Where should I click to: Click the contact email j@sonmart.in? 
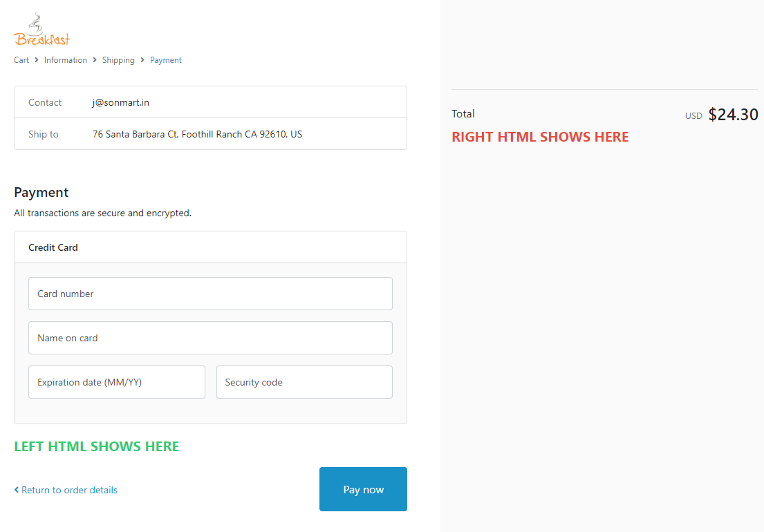(x=121, y=102)
